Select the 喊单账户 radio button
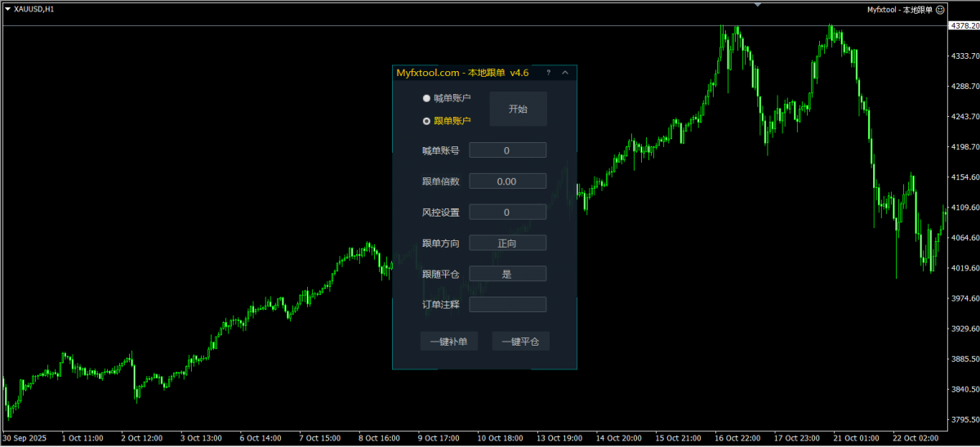The width and height of the screenshot is (980, 447). coord(426,98)
